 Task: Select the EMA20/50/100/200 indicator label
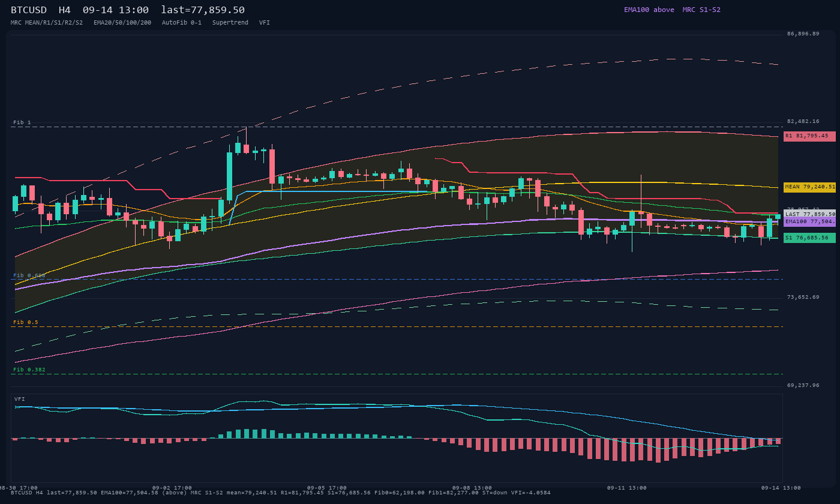(122, 23)
